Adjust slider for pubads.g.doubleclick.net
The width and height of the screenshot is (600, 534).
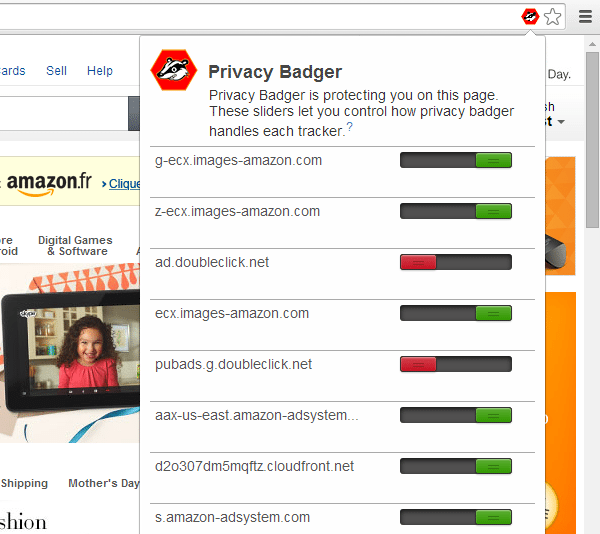pos(456,364)
